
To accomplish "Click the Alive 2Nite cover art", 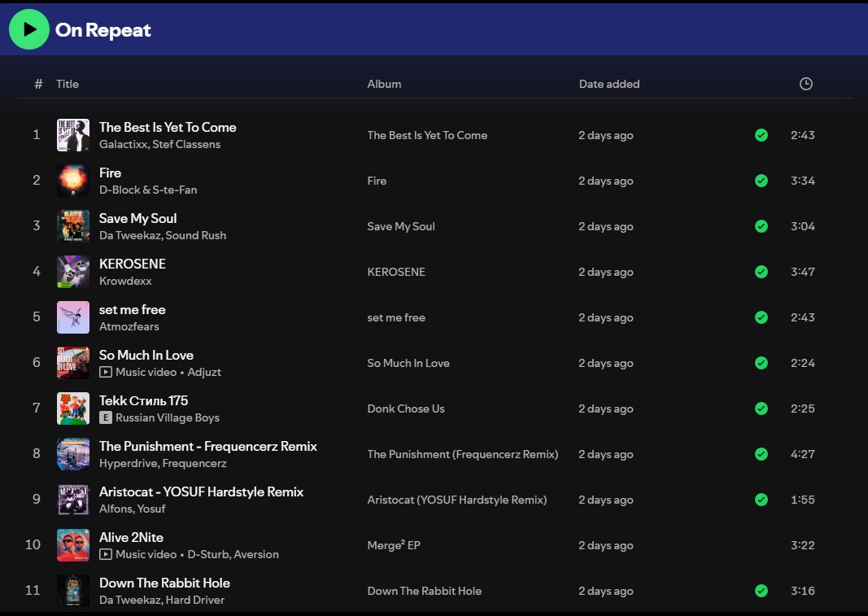I will coord(73,545).
